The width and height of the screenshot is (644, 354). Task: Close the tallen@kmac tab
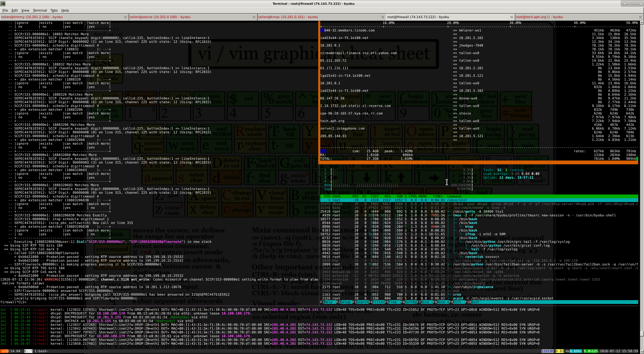[383, 17]
